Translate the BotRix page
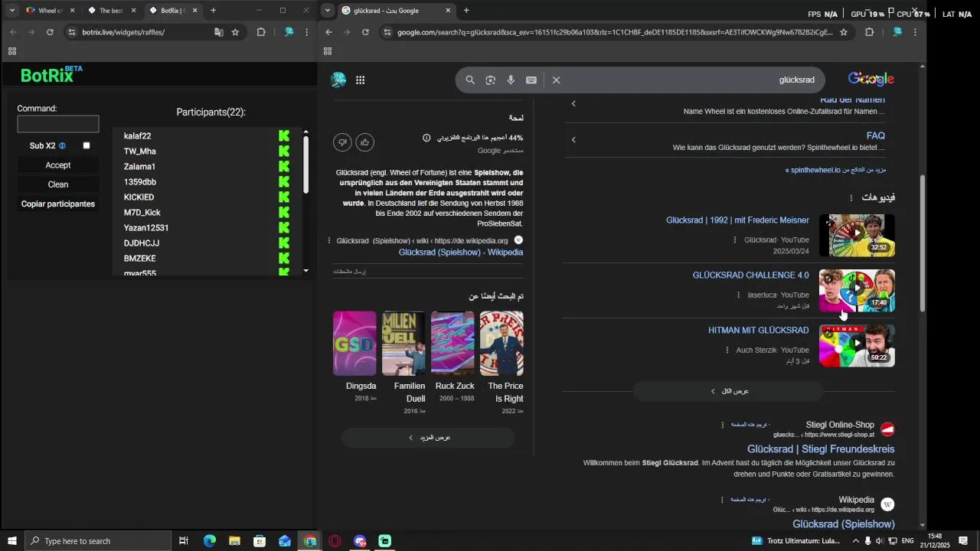The height and width of the screenshot is (551, 980). [219, 32]
